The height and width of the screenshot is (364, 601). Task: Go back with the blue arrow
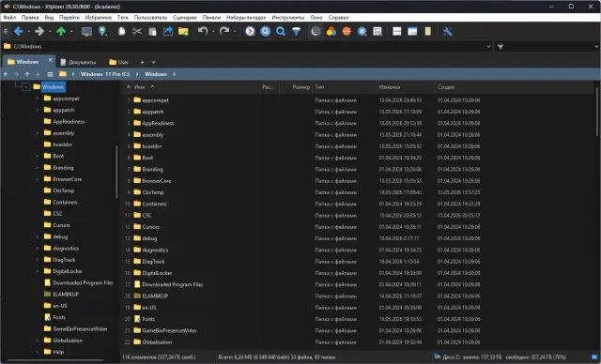coord(18,31)
